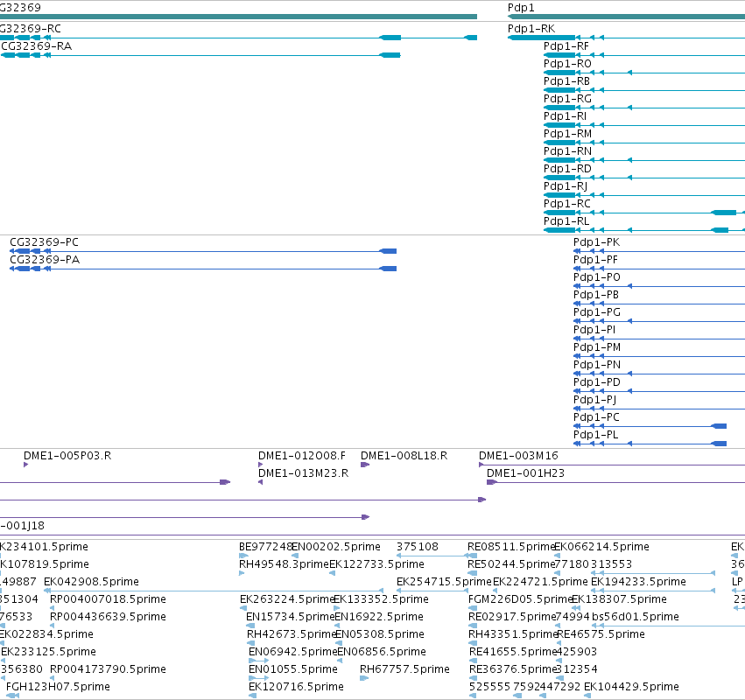Select the Pdp1-PM protein label
745x700 pixels.
(x=597, y=347)
